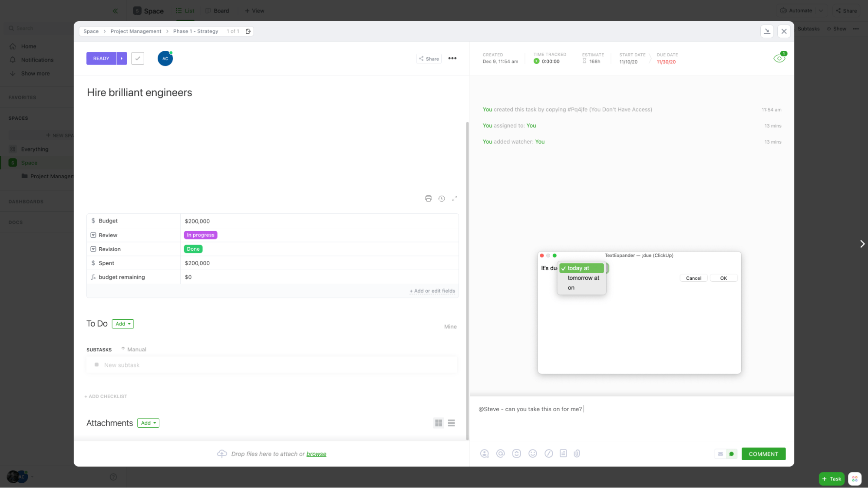Image resolution: width=868 pixels, height=488 pixels.
Task: Open the emoji picker in comment toolbar
Action: coord(532,453)
